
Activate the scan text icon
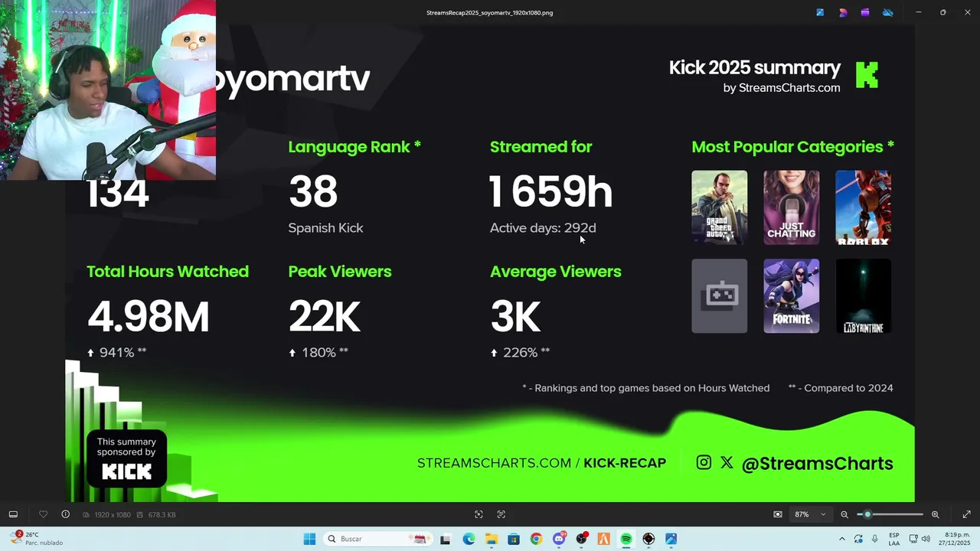501,514
